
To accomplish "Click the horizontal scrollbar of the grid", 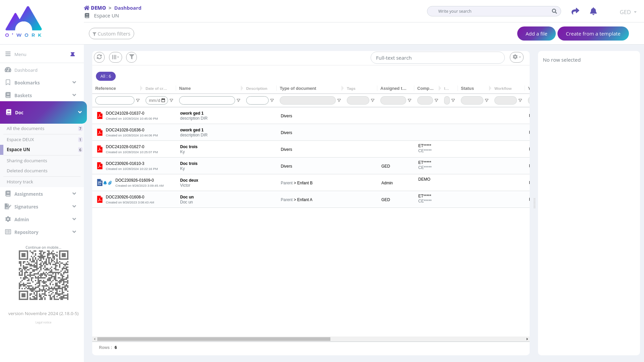I will tap(214, 339).
